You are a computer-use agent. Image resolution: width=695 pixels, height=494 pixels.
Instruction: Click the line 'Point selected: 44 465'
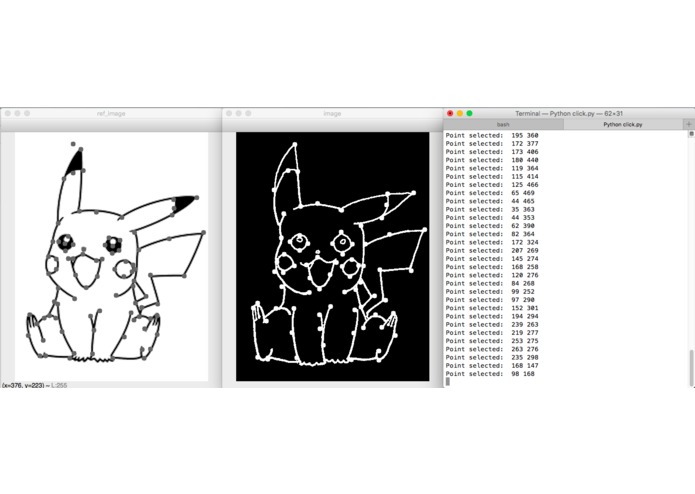click(490, 201)
